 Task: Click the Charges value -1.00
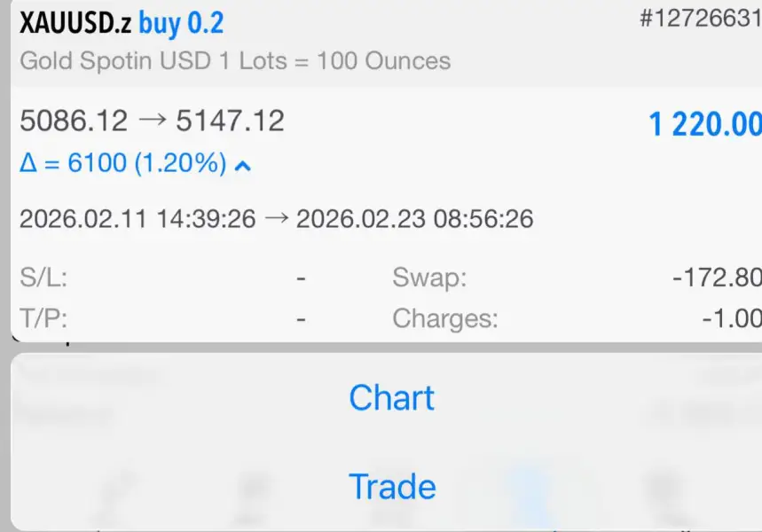(731, 317)
